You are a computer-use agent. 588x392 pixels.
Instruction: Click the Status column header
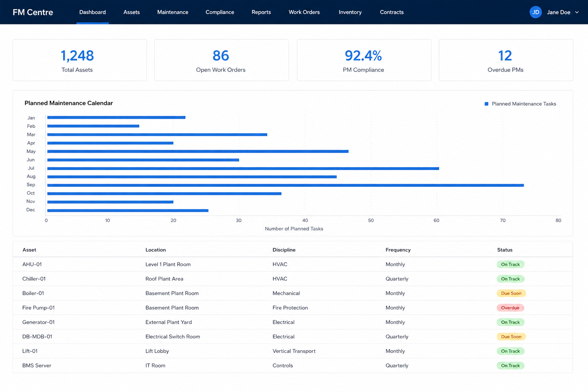[505, 250]
